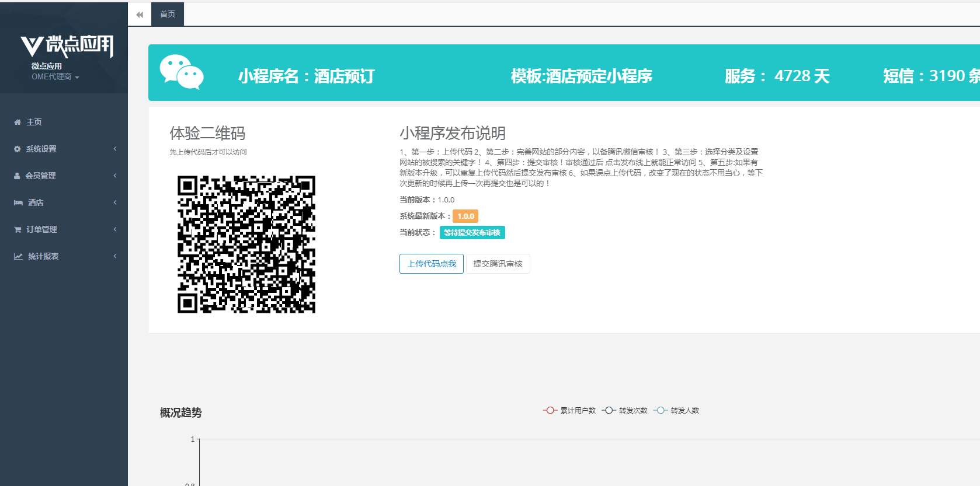Image resolution: width=980 pixels, height=486 pixels.
Task: Click the shopping cart icon beside 订单管理
Action: (x=18, y=229)
